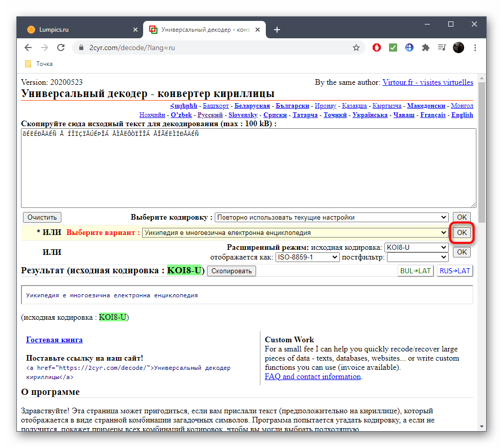The image size is (503, 448).
Task: Switch language to O'zbek
Action: (181, 115)
